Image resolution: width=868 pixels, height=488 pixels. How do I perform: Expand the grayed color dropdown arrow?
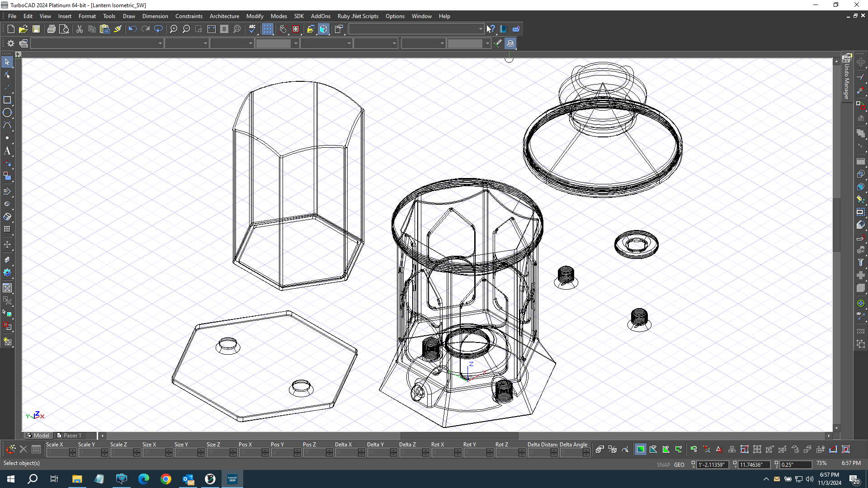296,43
